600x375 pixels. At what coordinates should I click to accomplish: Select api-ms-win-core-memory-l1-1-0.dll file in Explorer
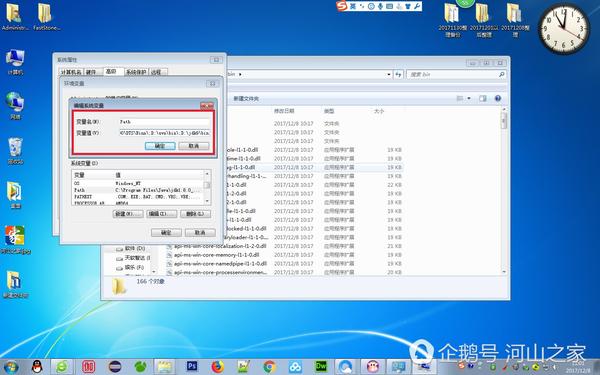tap(217, 255)
